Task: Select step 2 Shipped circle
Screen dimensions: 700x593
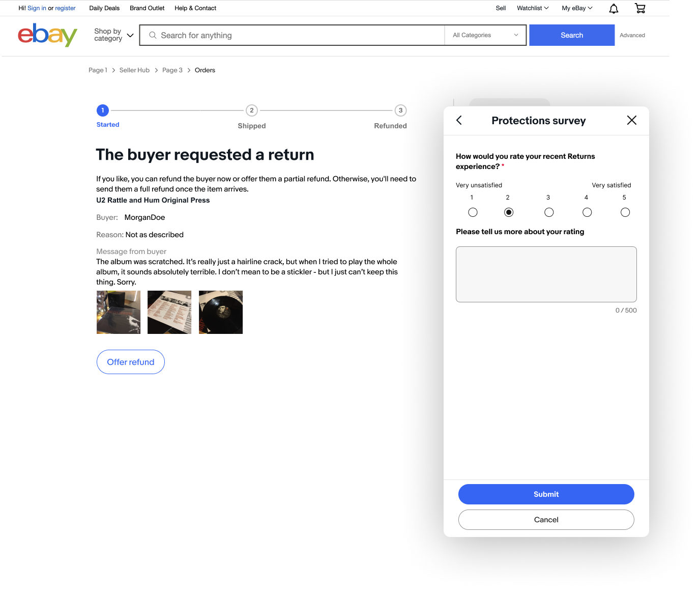Action: click(x=252, y=110)
